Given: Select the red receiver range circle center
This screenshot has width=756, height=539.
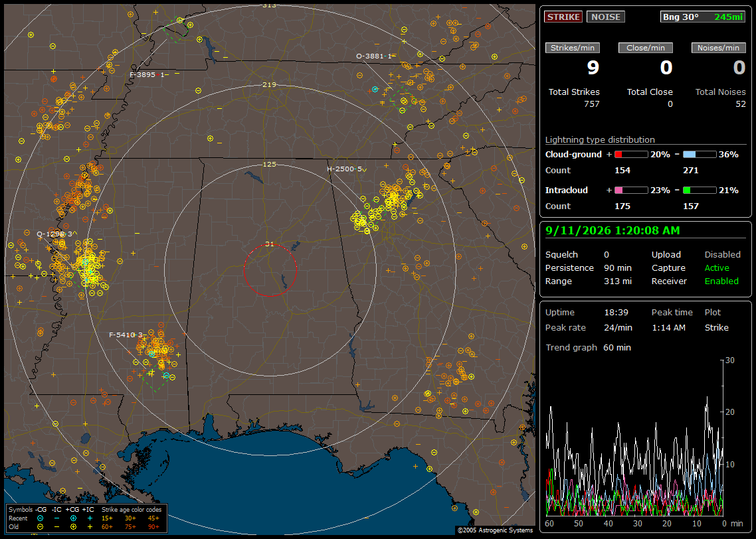Looking at the screenshot, I should point(270,270).
